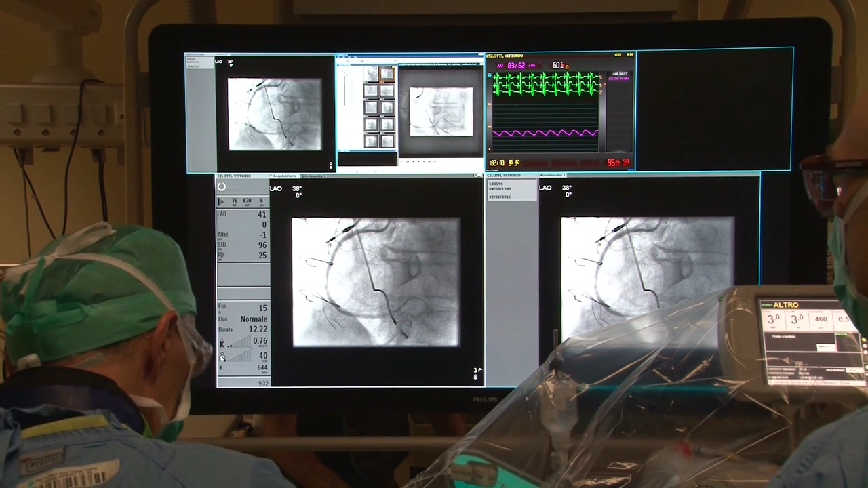Screen dimensions: 868x488
Task: Select the Esp value 15
Action: 262,308
